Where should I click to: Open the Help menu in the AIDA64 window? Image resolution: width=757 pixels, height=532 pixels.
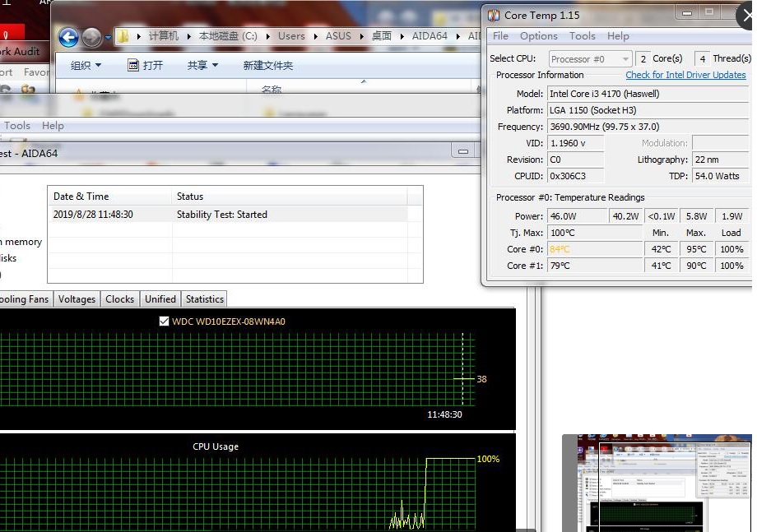tap(53, 126)
